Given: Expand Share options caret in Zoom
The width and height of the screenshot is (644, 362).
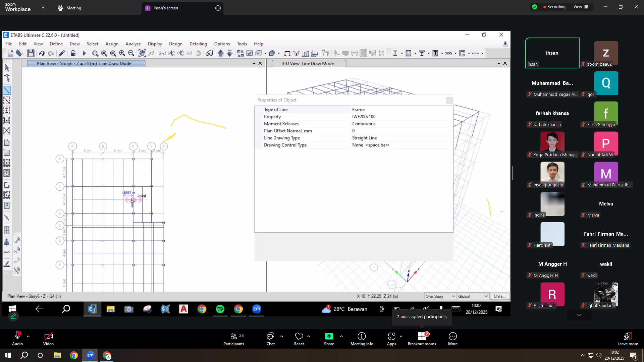Looking at the screenshot, I should coord(341,336).
